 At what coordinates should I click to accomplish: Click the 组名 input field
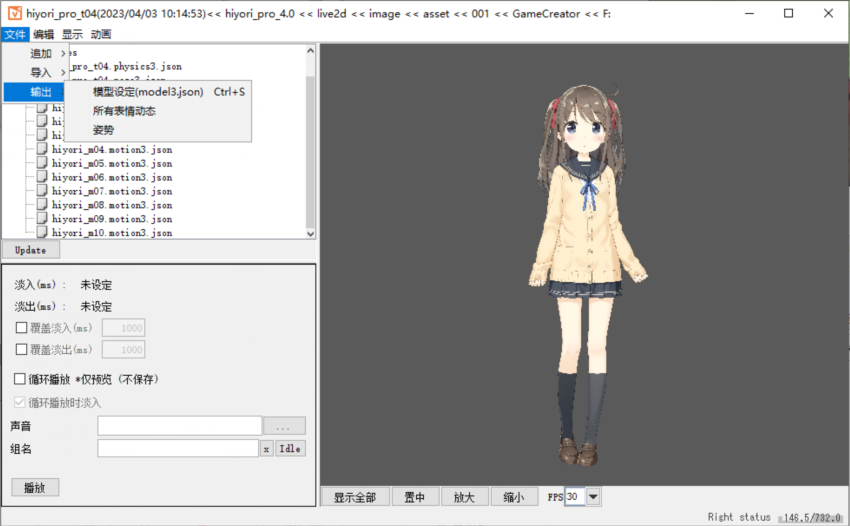[x=178, y=448]
